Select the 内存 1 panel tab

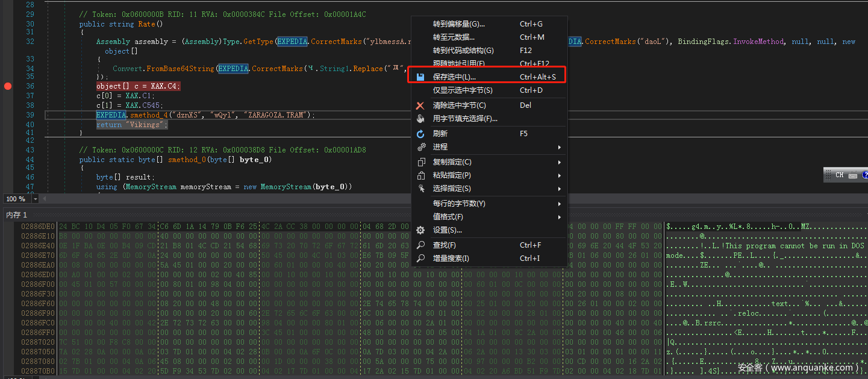pyautogui.click(x=17, y=215)
